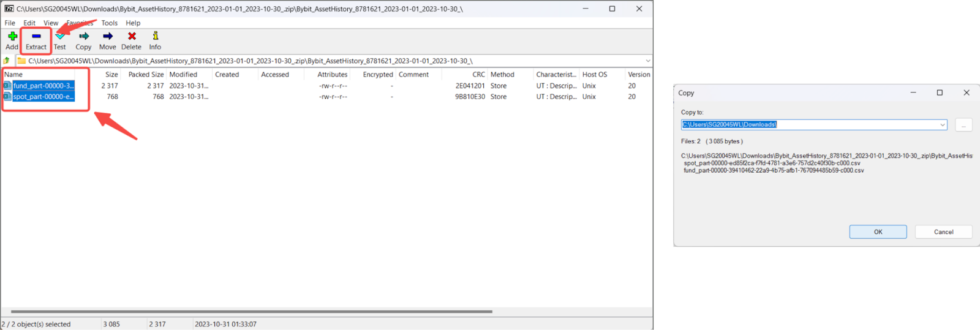Choose the Move toolbar icon
The height and width of the screenshot is (330, 980).
tap(107, 40)
